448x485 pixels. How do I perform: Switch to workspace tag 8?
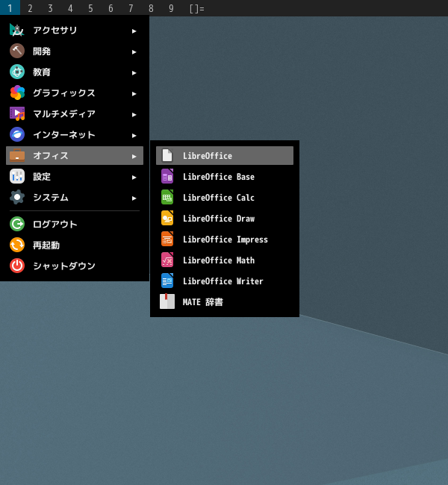point(151,8)
